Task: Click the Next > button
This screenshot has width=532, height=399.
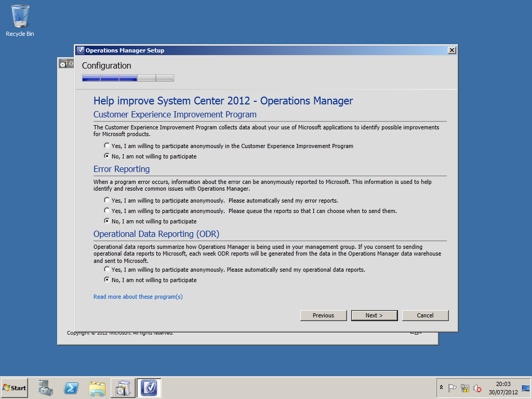Action: coord(374,315)
